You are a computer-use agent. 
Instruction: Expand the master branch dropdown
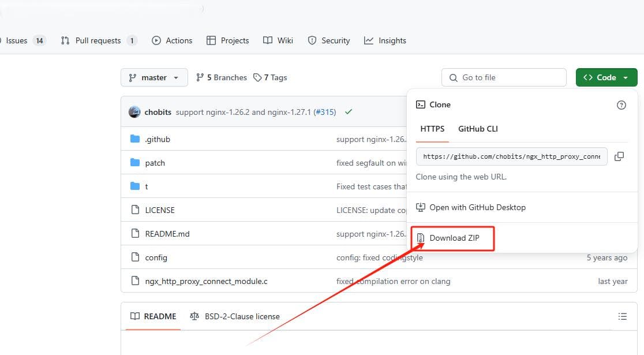point(154,77)
